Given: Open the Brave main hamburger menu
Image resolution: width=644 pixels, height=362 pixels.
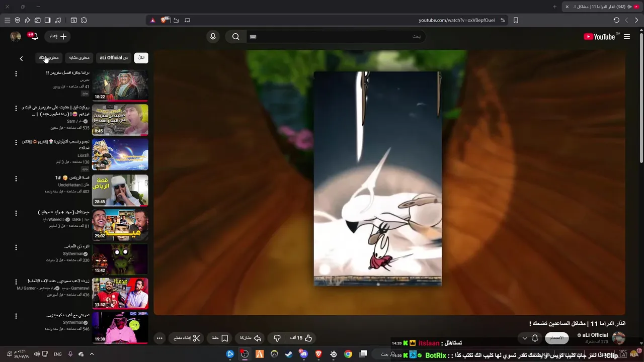Looking at the screenshot, I should (7, 20).
